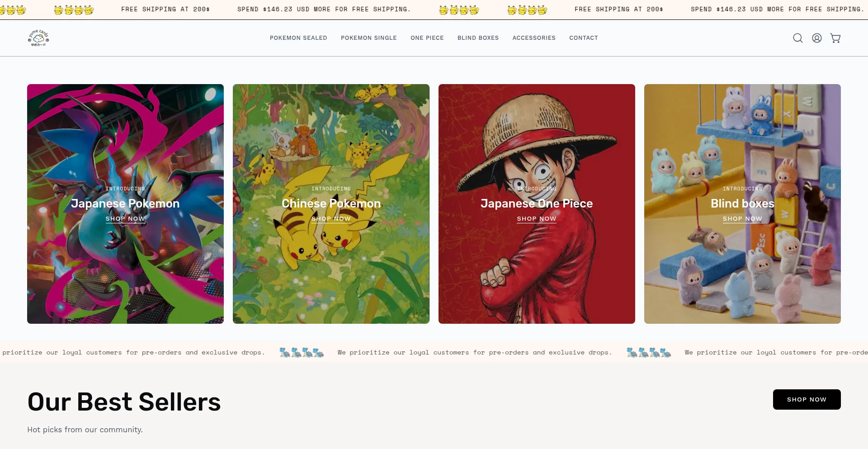Click the Yume Cards logo
The width and height of the screenshot is (868, 449).
(38, 38)
